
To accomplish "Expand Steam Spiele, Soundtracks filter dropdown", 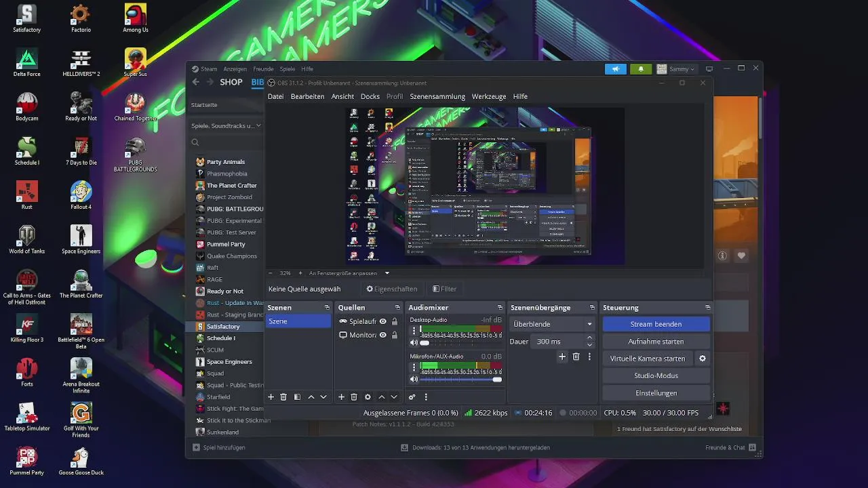I will click(x=258, y=125).
